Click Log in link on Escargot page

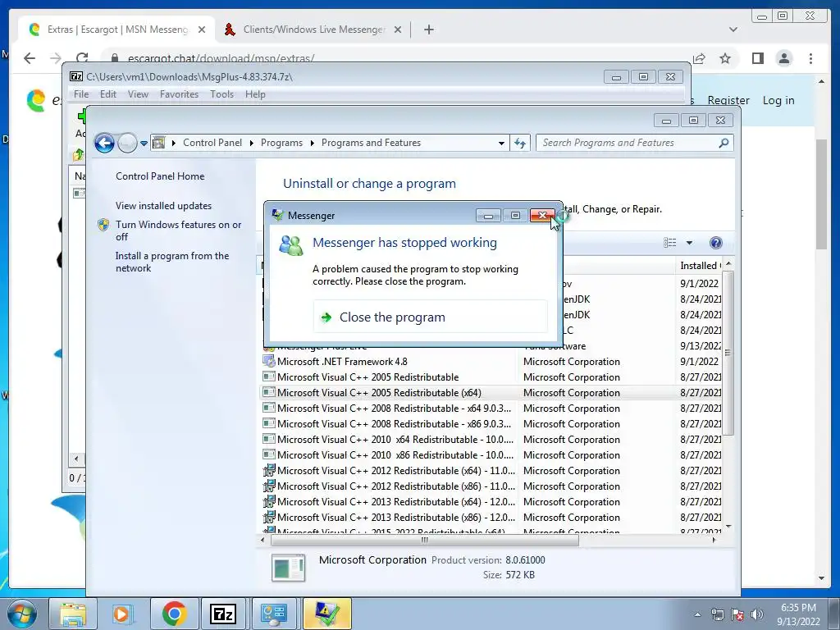point(778,100)
